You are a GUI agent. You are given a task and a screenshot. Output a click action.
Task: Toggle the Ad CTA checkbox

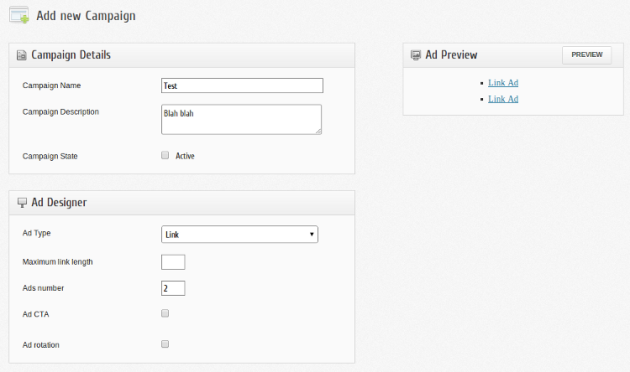click(165, 313)
